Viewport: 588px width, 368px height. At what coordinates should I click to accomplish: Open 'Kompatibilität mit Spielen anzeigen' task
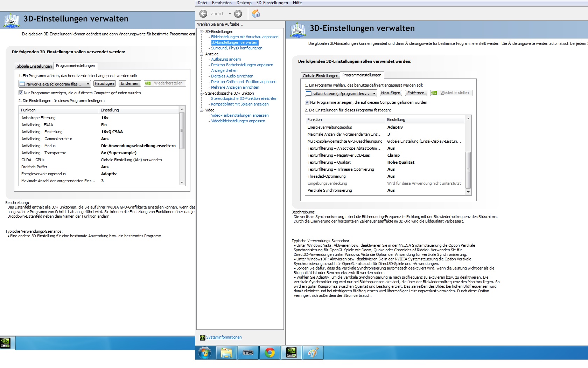point(240,104)
